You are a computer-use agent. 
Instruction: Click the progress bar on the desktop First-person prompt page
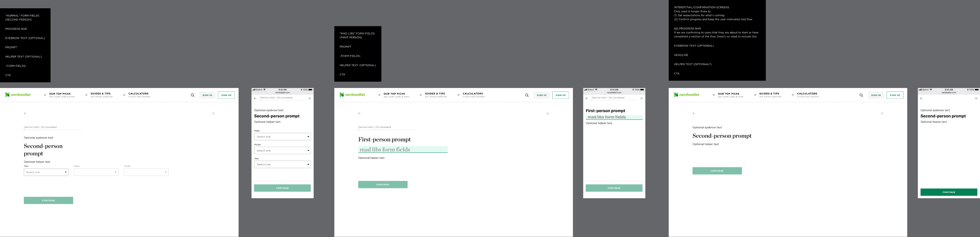click(x=387, y=130)
